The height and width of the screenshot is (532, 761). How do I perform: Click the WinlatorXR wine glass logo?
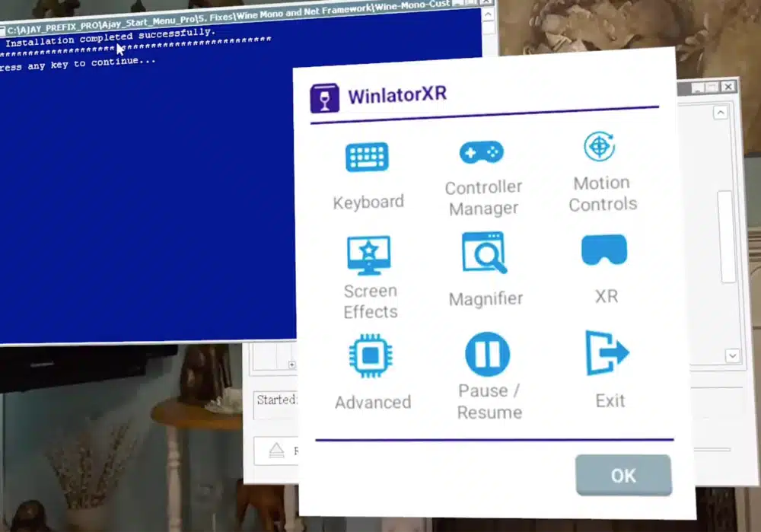tap(324, 98)
